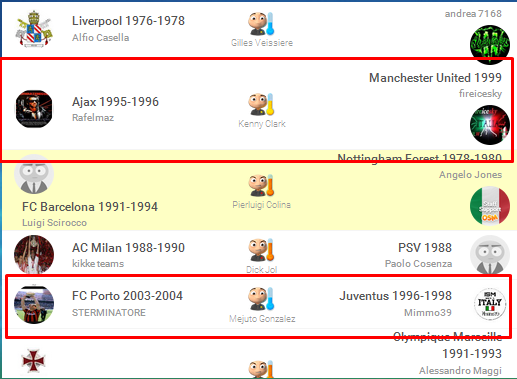View manager STERMINATORE's profile

pyautogui.click(x=109, y=313)
